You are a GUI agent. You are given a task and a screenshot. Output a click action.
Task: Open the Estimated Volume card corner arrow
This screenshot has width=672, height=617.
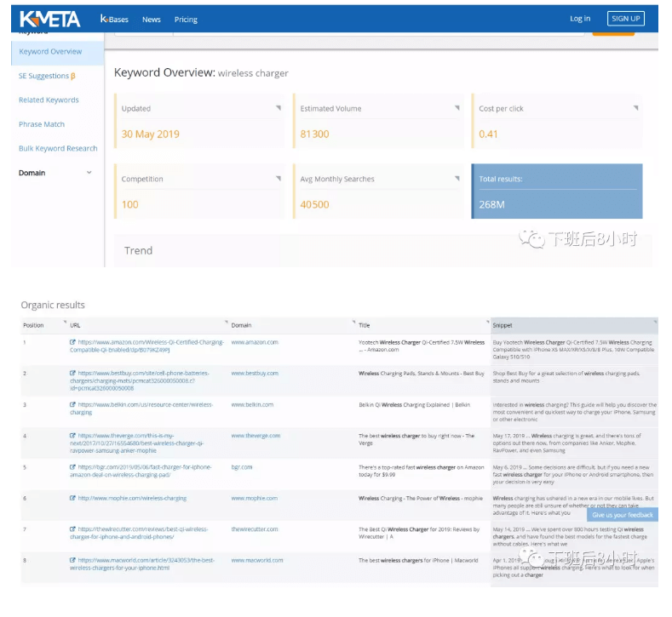[x=457, y=108]
